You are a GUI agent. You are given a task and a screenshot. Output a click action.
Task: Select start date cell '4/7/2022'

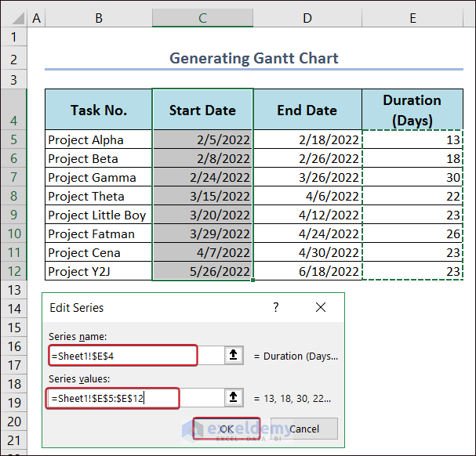202,252
